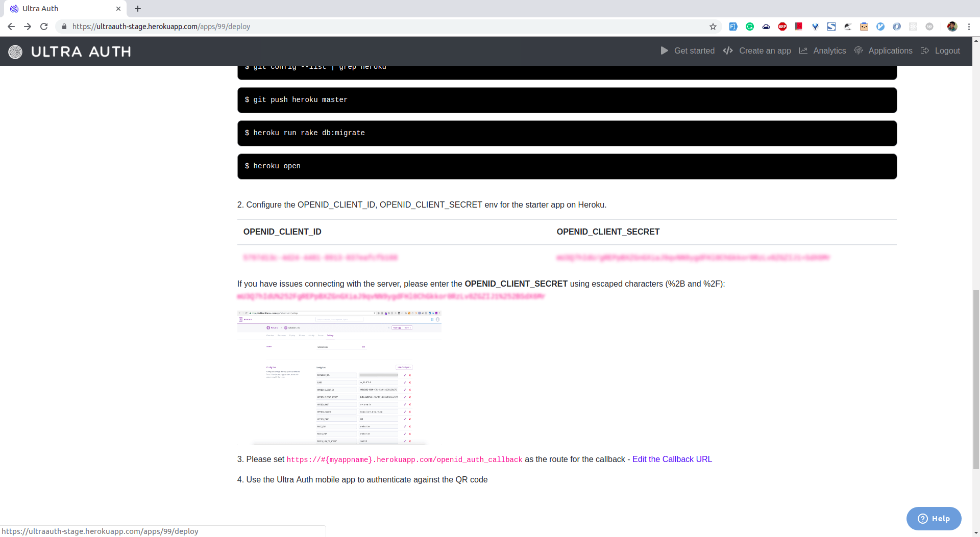The image size is (980, 537).
Task: Click the play icon beside Get started
Action: (665, 50)
